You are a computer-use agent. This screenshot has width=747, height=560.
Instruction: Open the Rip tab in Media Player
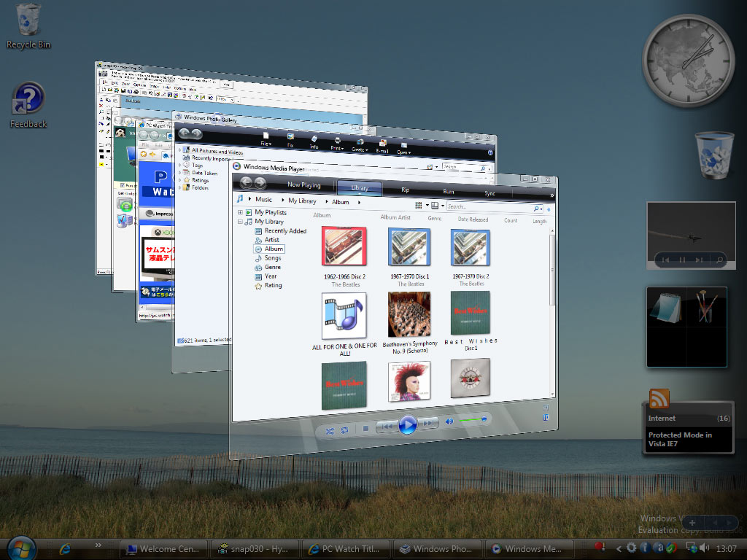406,190
